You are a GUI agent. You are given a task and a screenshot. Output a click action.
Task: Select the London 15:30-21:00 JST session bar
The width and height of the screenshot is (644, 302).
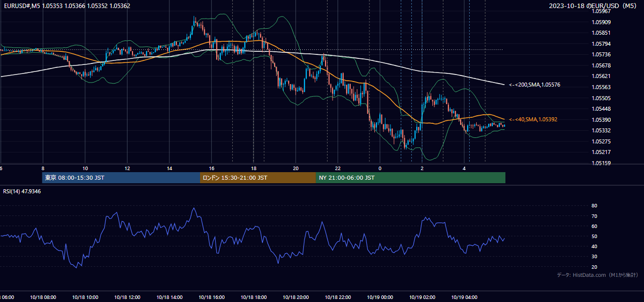click(x=258, y=178)
